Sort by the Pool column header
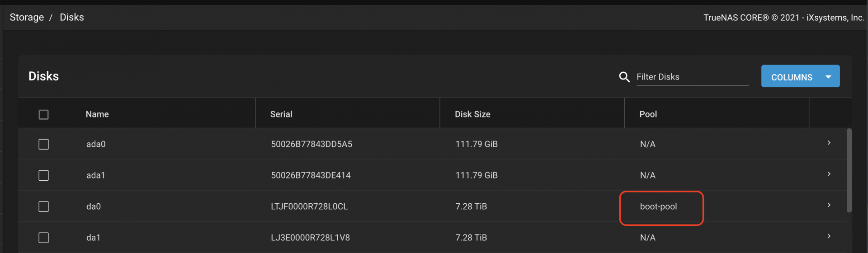This screenshot has width=868, height=253. pyautogui.click(x=648, y=114)
